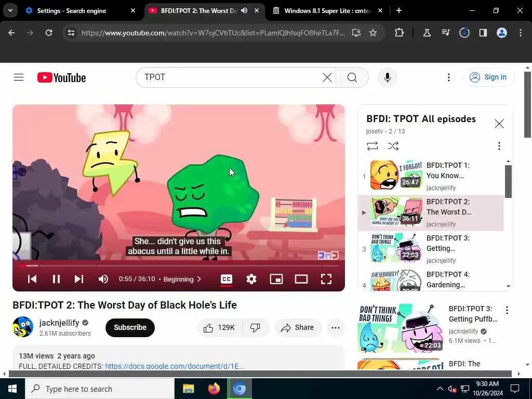Open a new browser tab
Image resolution: width=532 pixels, height=399 pixels.
(x=399, y=10)
